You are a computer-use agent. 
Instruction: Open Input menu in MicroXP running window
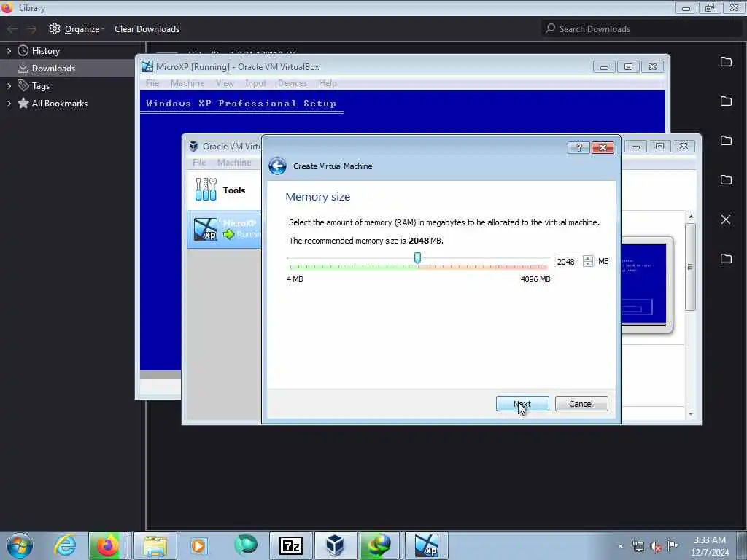[x=256, y=83]
